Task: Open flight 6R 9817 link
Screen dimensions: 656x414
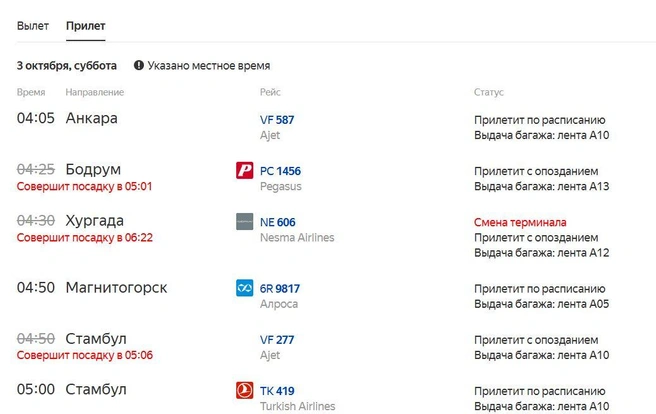Action: [280, 289]
